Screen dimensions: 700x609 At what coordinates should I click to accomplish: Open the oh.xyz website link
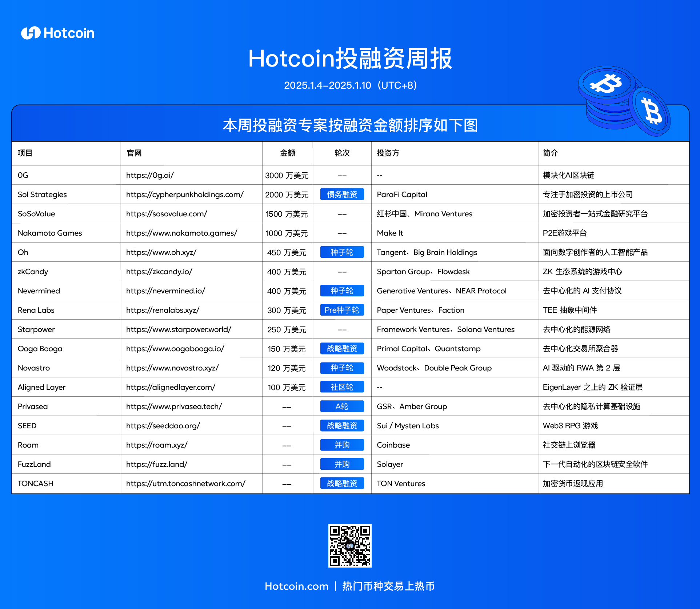pyautogui.click(x=161, y=252)
